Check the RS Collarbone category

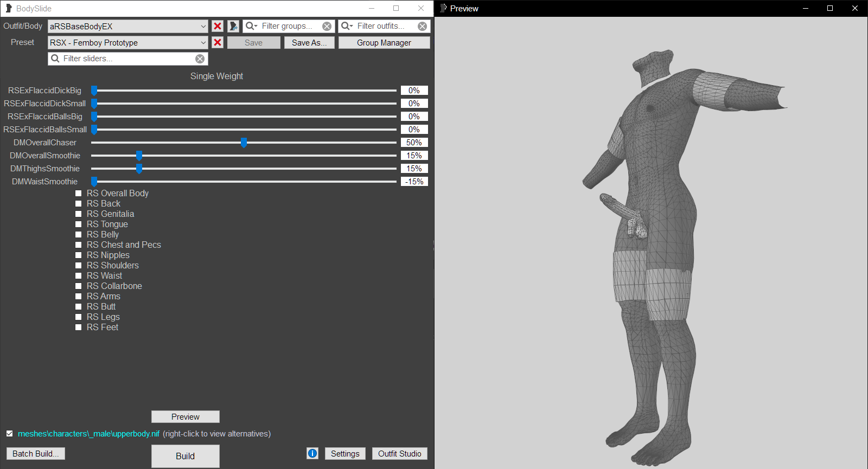[78, 286]
